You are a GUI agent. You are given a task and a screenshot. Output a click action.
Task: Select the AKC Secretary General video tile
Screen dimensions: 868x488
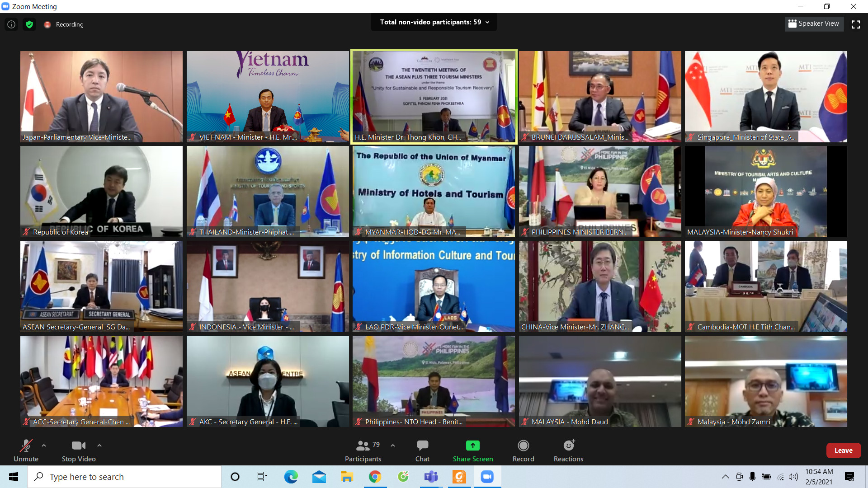[x=268, y=381]
